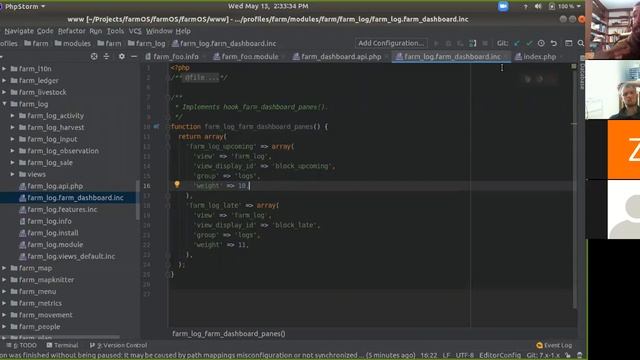Expand the farm_log_activity folder
640x360 pixels.
tap(13, 116)
